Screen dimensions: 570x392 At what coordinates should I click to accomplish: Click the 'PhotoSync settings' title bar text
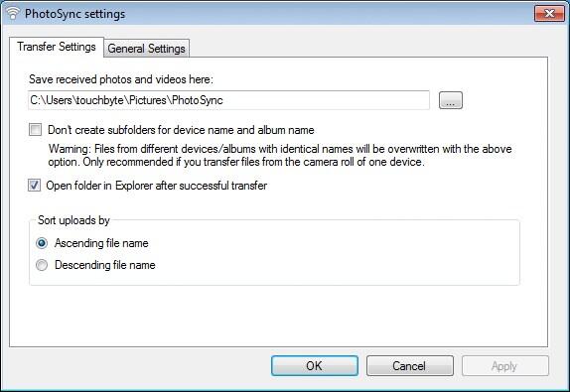(74, 14)
